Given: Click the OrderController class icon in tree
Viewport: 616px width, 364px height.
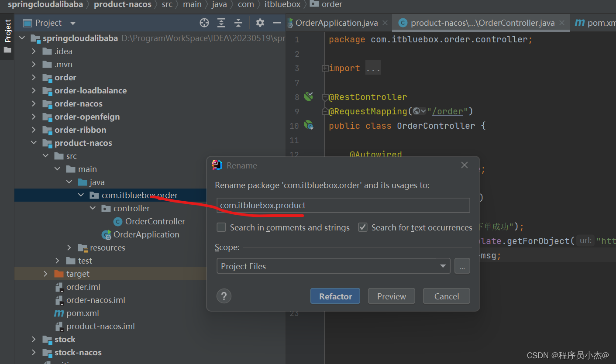Looking at the screenshot, I should point(117,222).
